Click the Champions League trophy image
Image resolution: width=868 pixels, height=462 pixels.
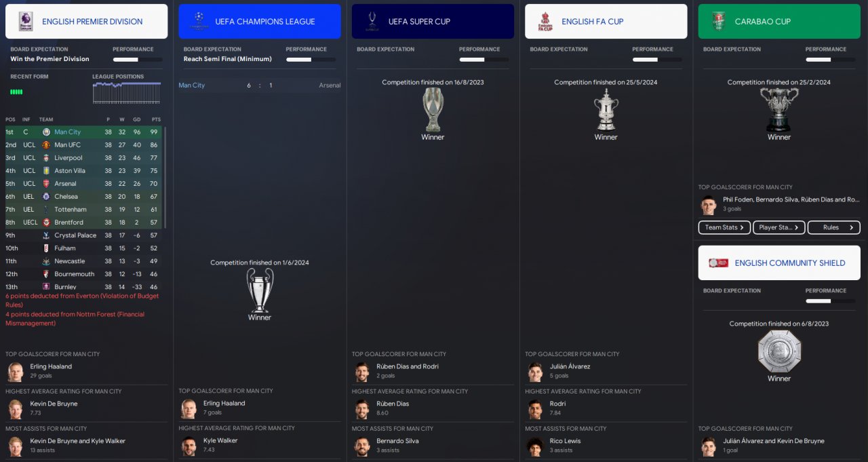[260, 290]
